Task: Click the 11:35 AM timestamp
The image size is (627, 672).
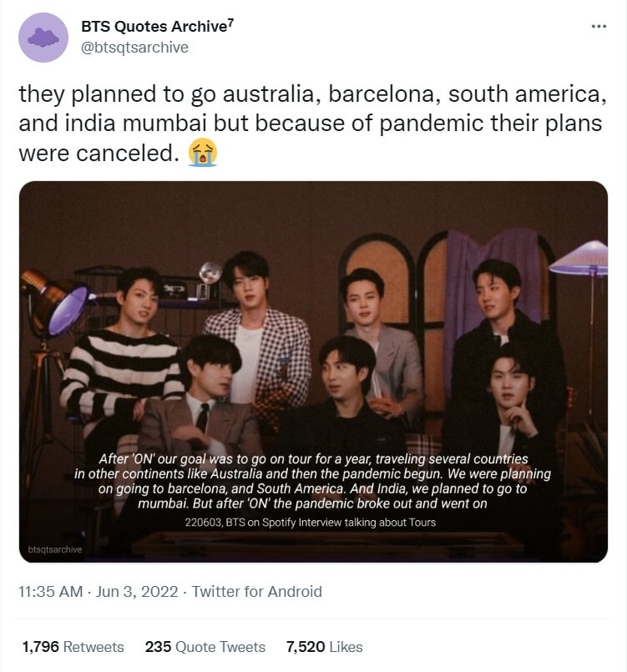Action: click(x=50, y=591)
